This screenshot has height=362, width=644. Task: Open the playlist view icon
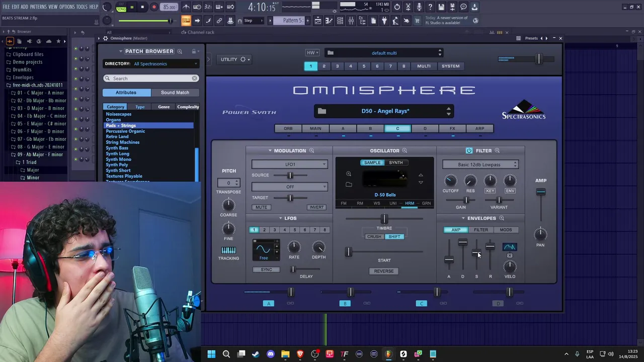click(318, 21)
